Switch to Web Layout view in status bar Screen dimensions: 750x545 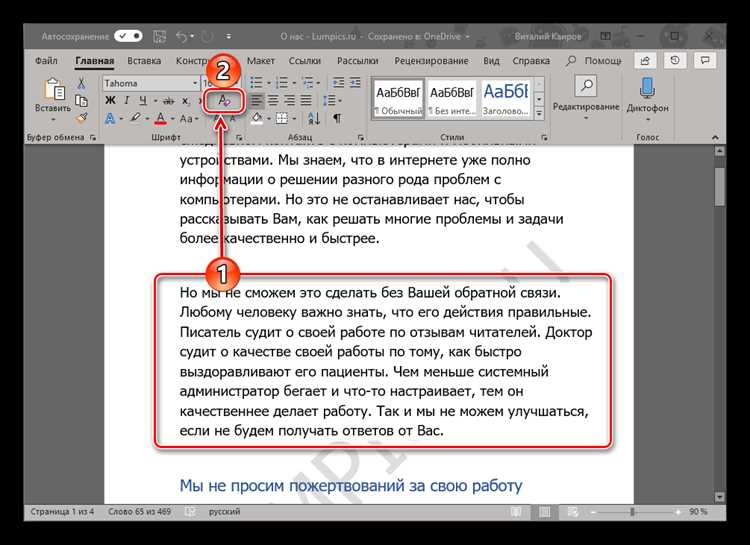tap(573, 512)
